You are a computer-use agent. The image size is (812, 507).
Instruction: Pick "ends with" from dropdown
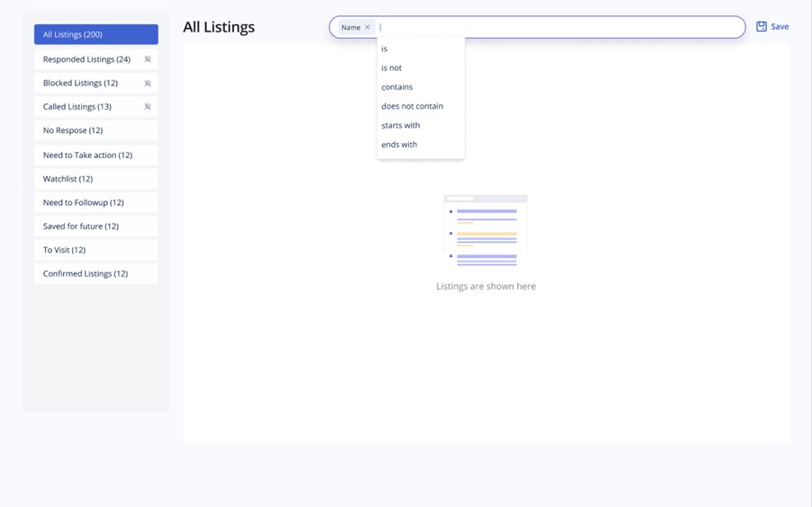tap(399, 145)
